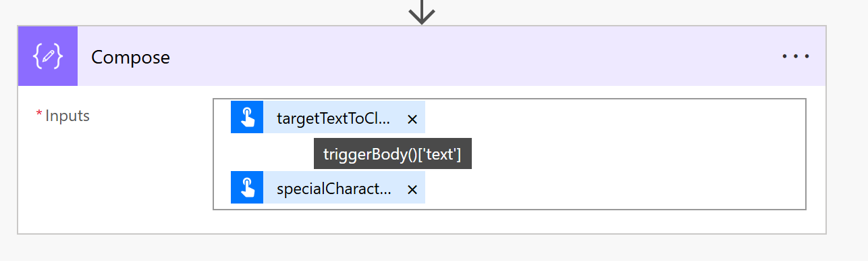Open the Compose action ellipsis menu
Viewport: 868px width, 261px height.
click(x=795, y=57)
